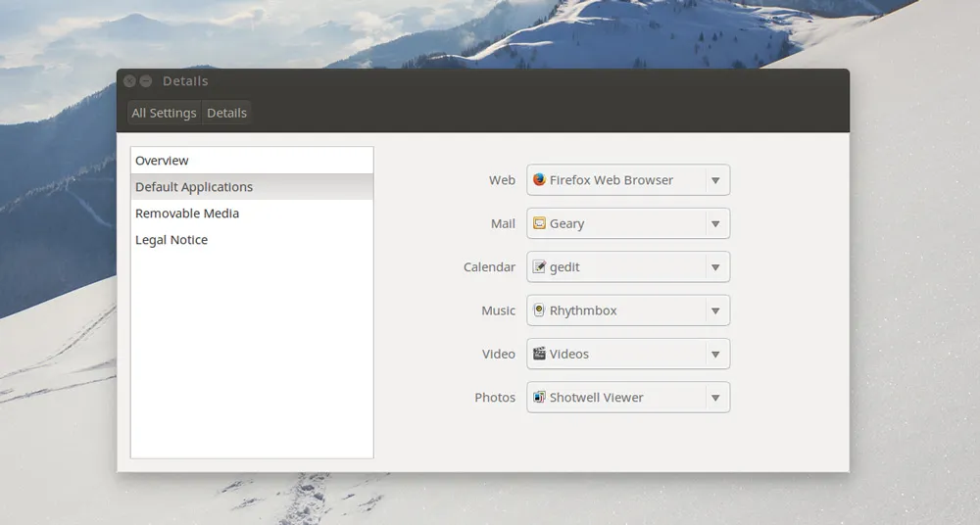Image resolution: width=980 pixels, height=525 pixels.
Task: Click the gedit notepad icon
Action: click(x=539, y=266)
